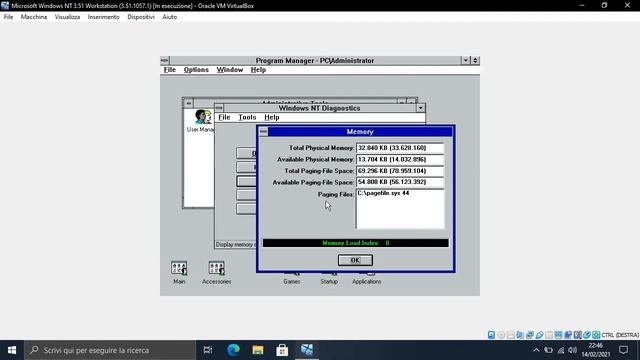Show hidden system tray icons

click(536, 350)
